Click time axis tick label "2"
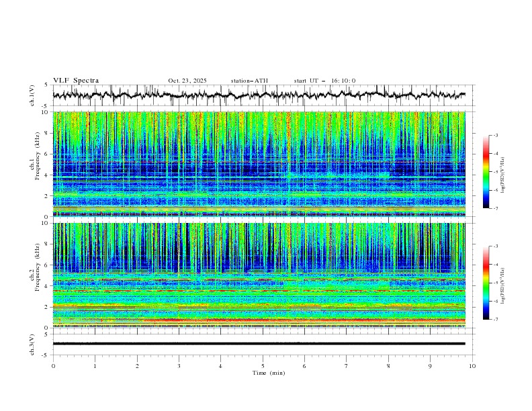This screenshot has width=532, height=411. (x=137, y=366)
